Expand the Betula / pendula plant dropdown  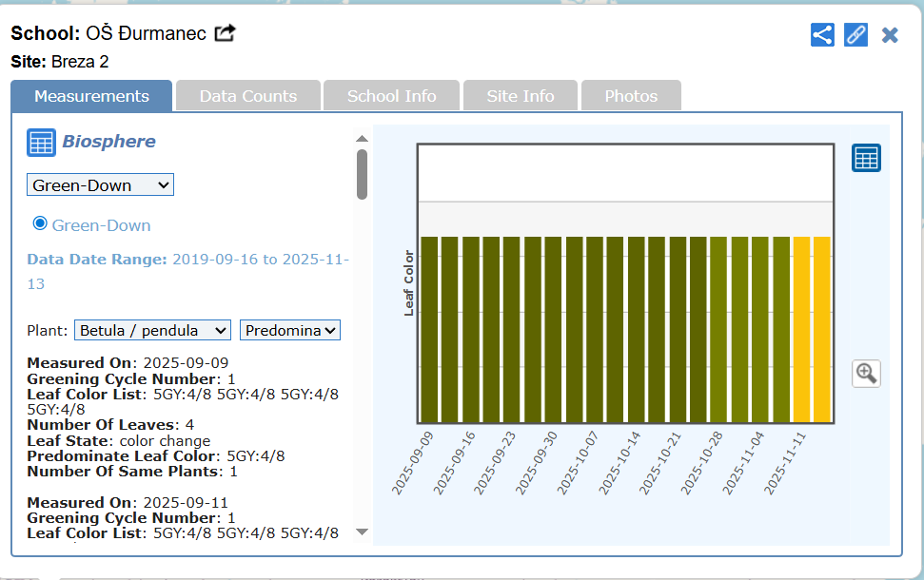(x=152, y=330)
